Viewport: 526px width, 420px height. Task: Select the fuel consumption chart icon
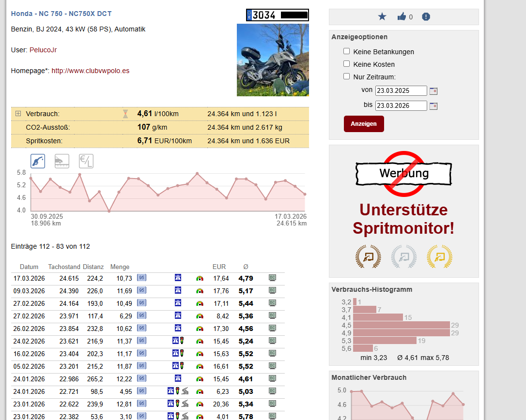tap(38, 161)
